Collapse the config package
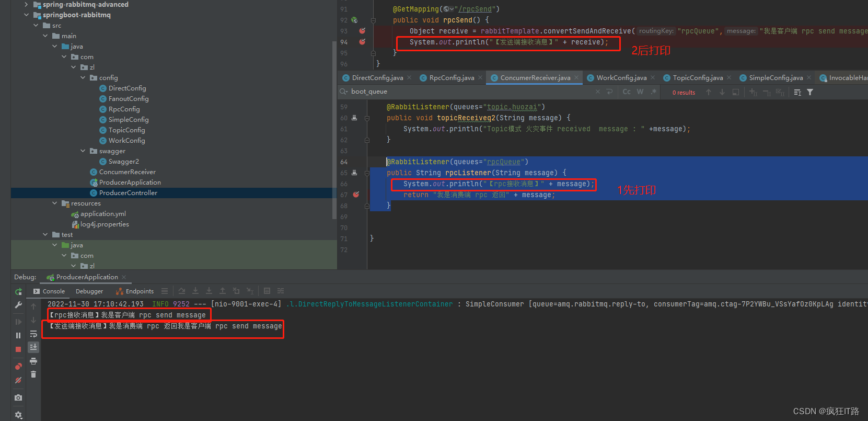This screenshot has height=421, width=868. 83,78
